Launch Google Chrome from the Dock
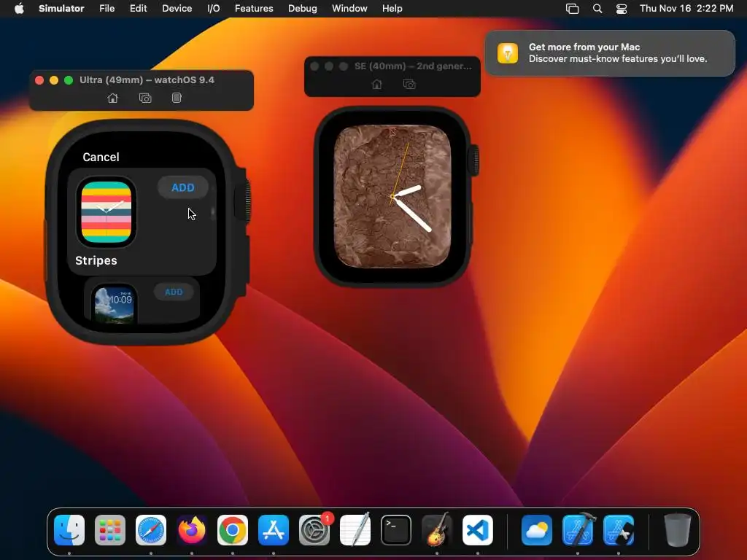 pyautogui.click(x=233, y=530)
